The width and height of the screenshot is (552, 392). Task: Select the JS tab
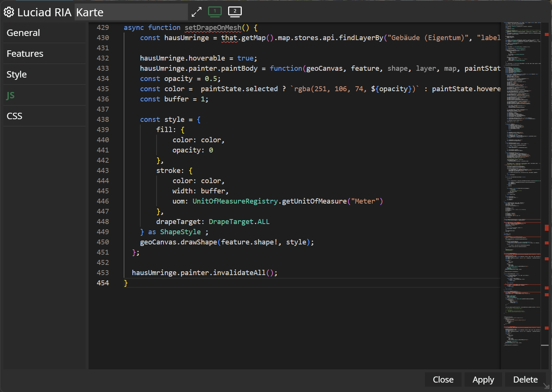11,95
